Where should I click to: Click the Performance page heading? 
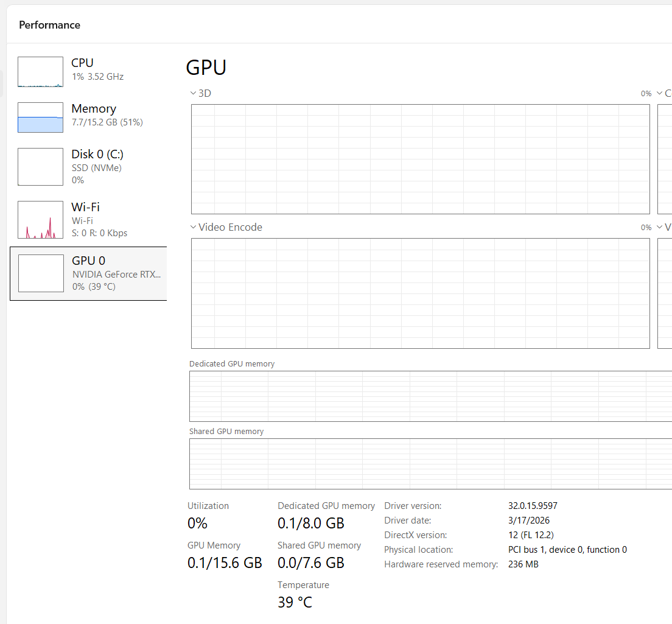[50, 25]
